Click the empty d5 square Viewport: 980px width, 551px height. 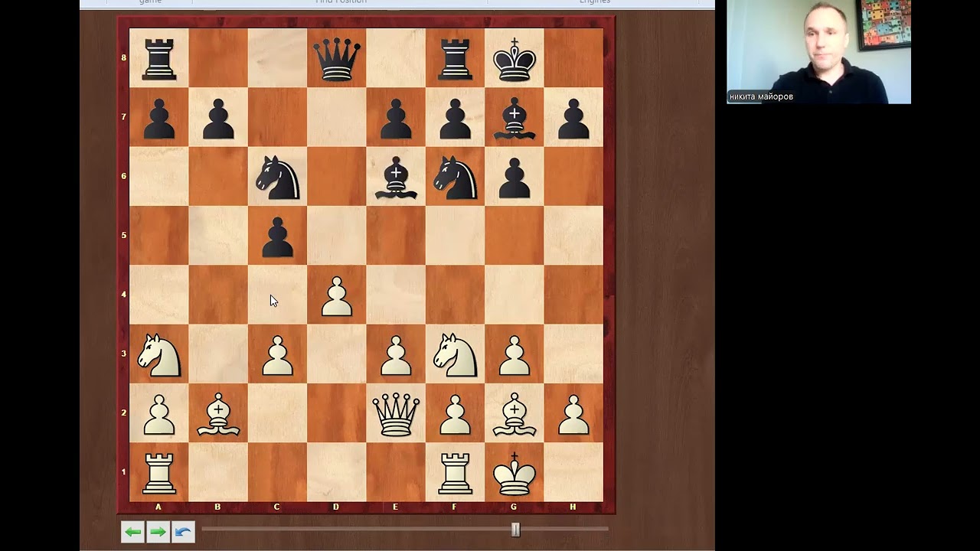pos(337,236)
